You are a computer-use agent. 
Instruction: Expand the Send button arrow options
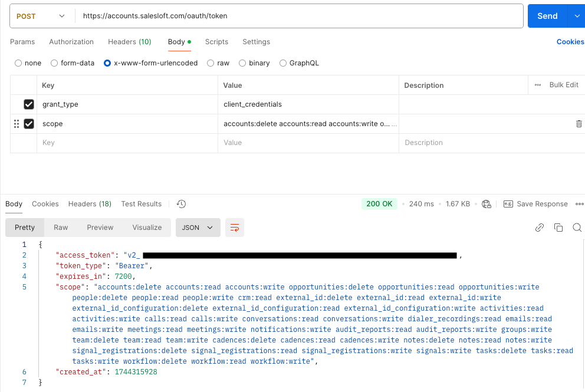coord(576,17)
